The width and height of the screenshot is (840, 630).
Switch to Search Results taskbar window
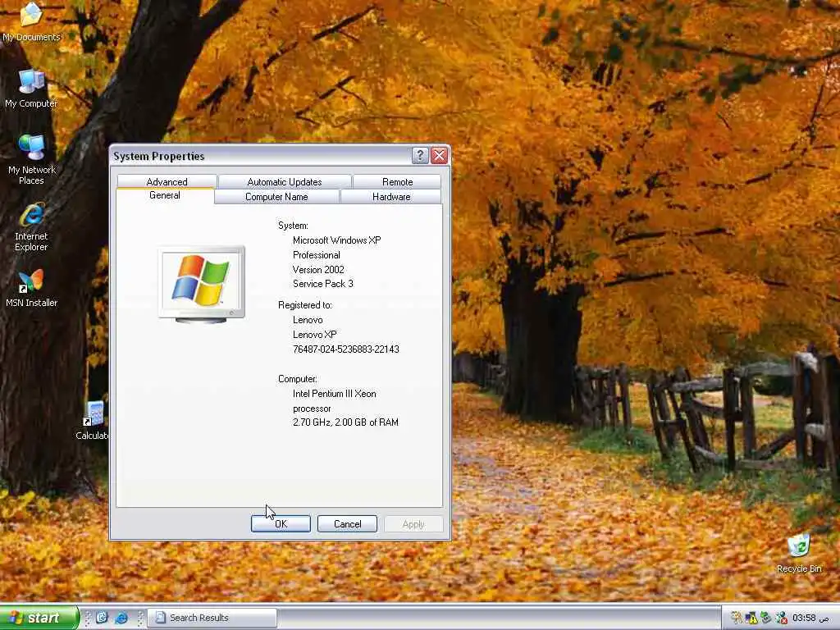212,618
